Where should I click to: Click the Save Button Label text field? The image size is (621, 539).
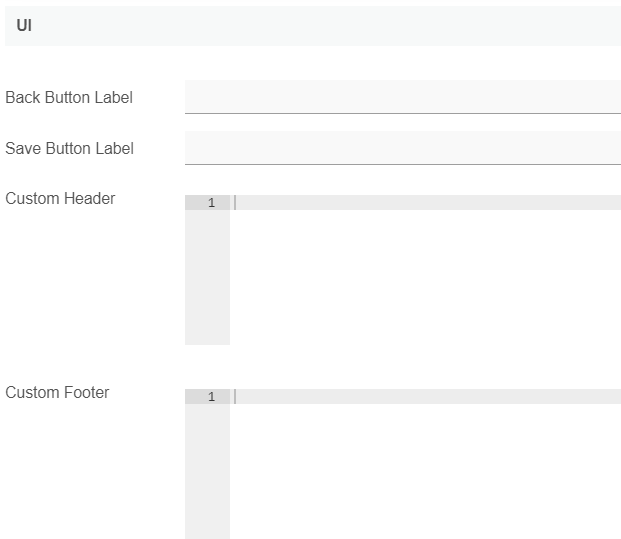pos(403,148)
